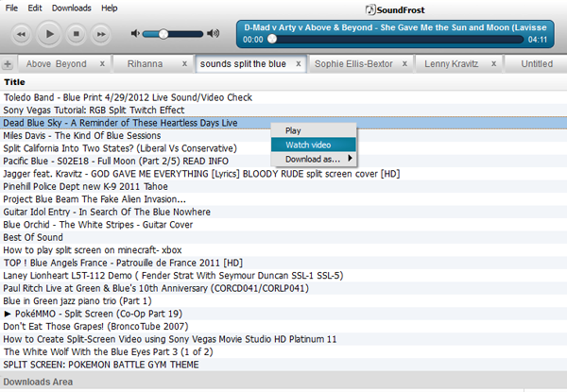Select SPLIT SCREEN: POKEMON BATTLE GYM THEME

point(283,365)
